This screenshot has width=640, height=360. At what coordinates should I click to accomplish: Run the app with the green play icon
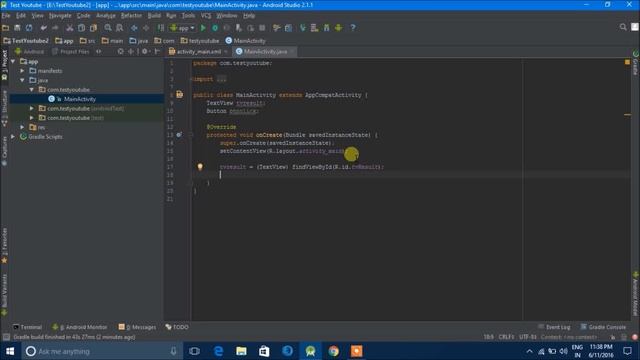pyautogui.click(x=203, y=28)
